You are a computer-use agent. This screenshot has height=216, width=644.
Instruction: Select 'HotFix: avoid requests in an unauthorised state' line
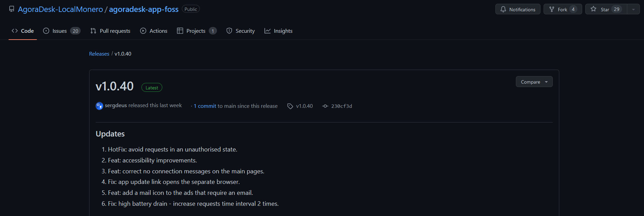(173, 149)
